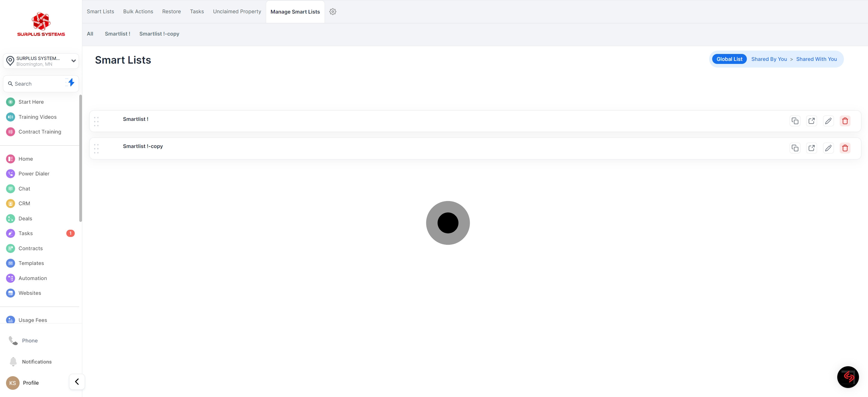Viewport: 868px width, 397px height.
Task: Open the Bulk Actions tab
Action: click(138, 12)
